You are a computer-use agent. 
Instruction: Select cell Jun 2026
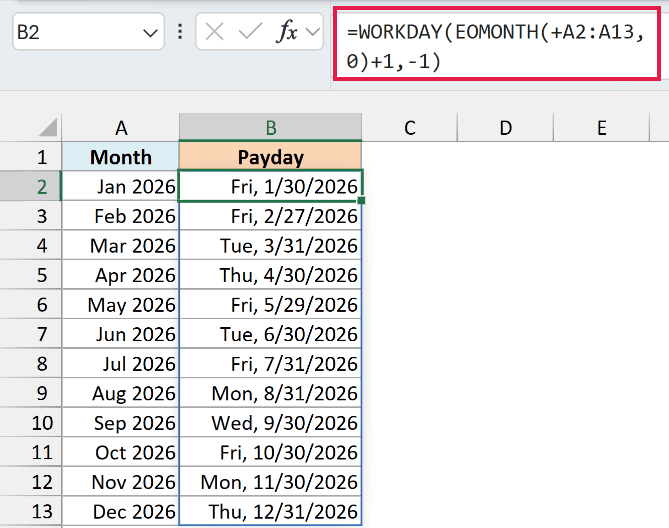pos(121,334)
